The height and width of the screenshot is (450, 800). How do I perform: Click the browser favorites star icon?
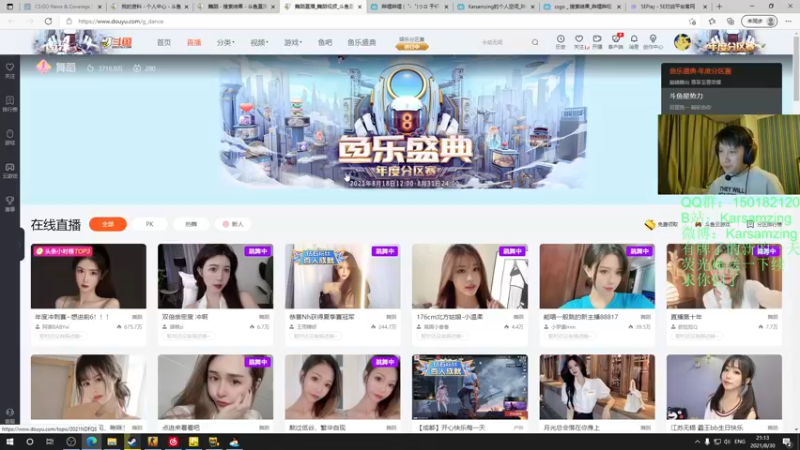click(712, 21)
